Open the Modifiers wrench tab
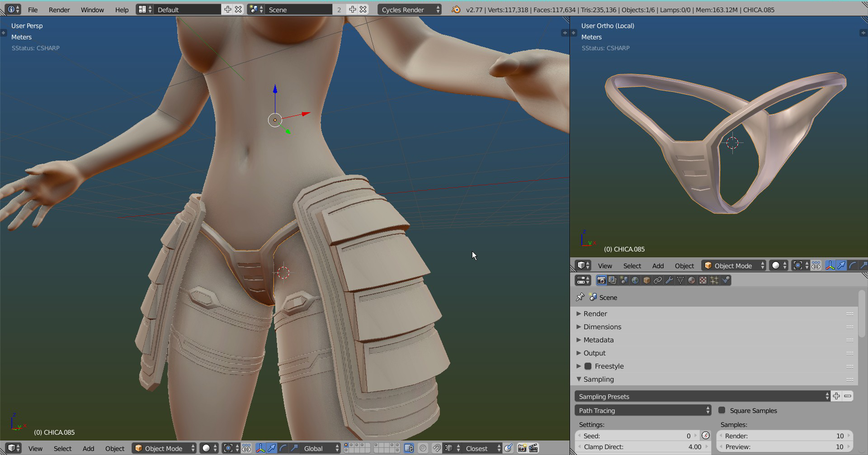 click(669, 280)
